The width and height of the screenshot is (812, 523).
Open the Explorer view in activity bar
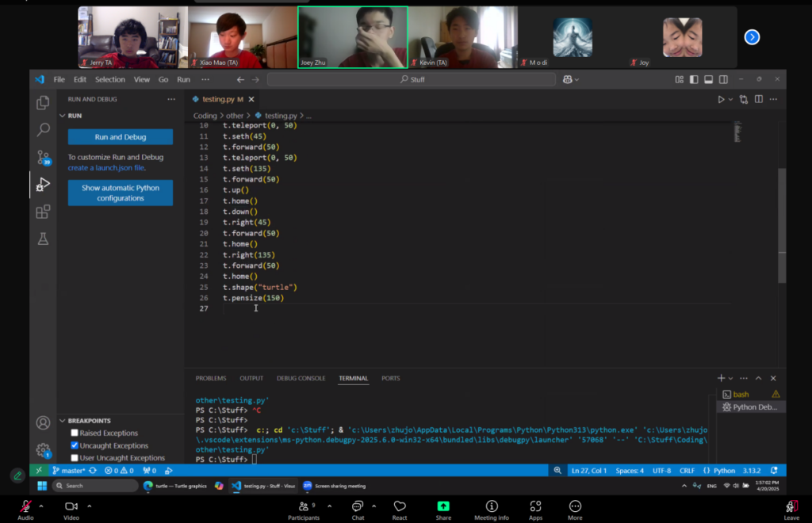pos(43,102)
